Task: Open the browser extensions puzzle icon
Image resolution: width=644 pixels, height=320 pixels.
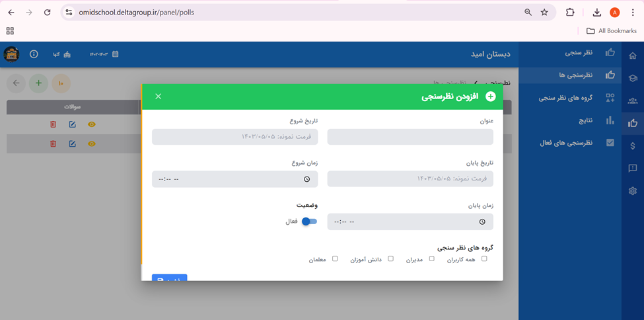Action: 570,13
